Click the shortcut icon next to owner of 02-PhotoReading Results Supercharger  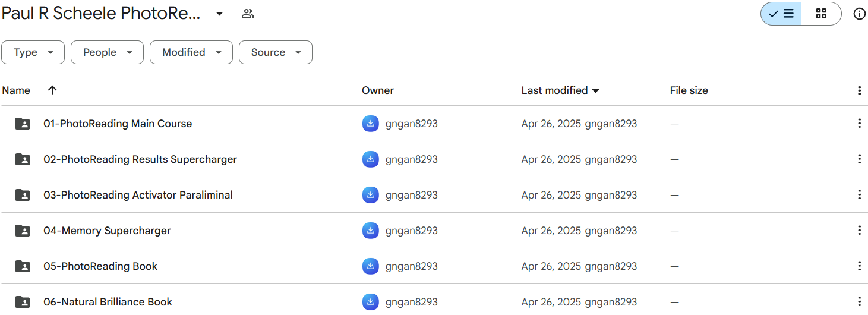(x=371, y=159)
